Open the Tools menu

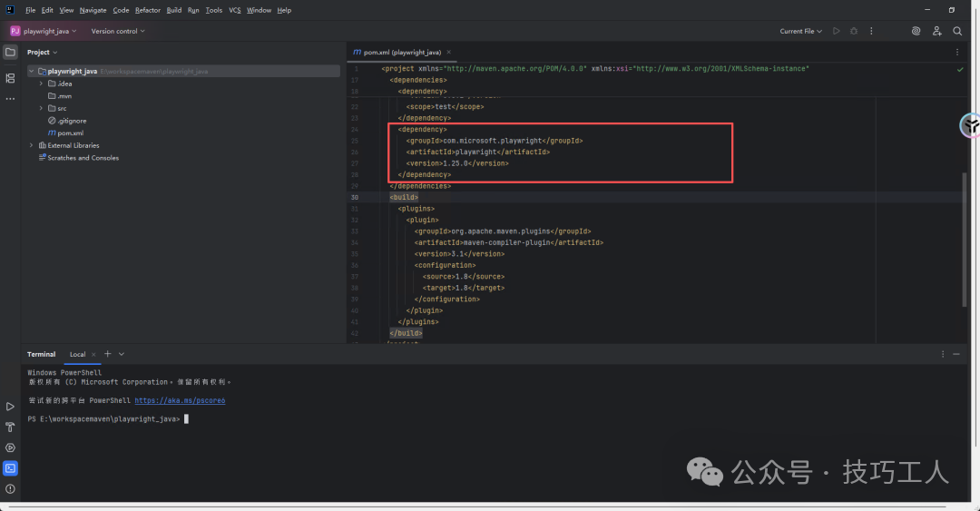214,10
